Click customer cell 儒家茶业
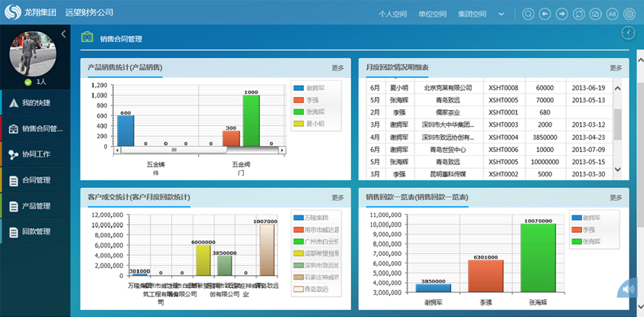644x317 pixels. point(447,112)
